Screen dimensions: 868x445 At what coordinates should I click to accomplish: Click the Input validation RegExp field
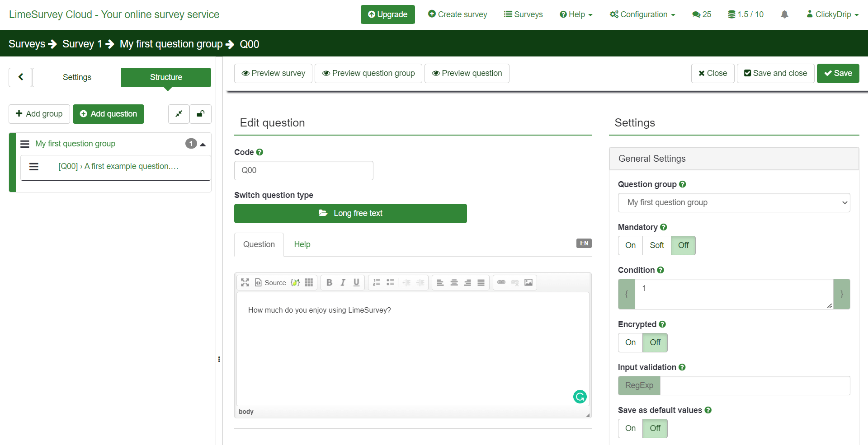click(x=755, y=385)
